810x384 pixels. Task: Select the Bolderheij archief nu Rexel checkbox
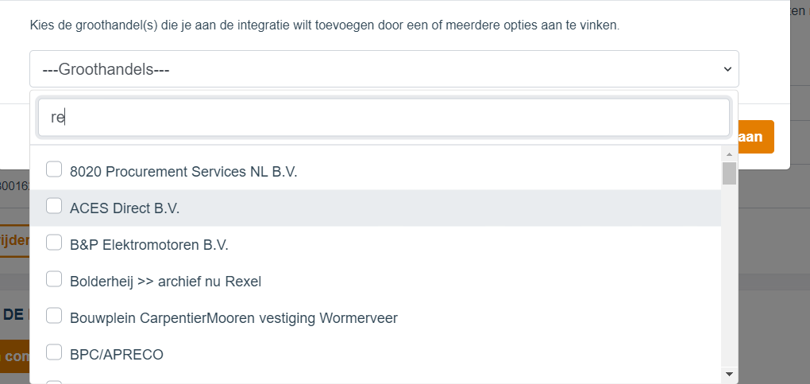(54, 279)
